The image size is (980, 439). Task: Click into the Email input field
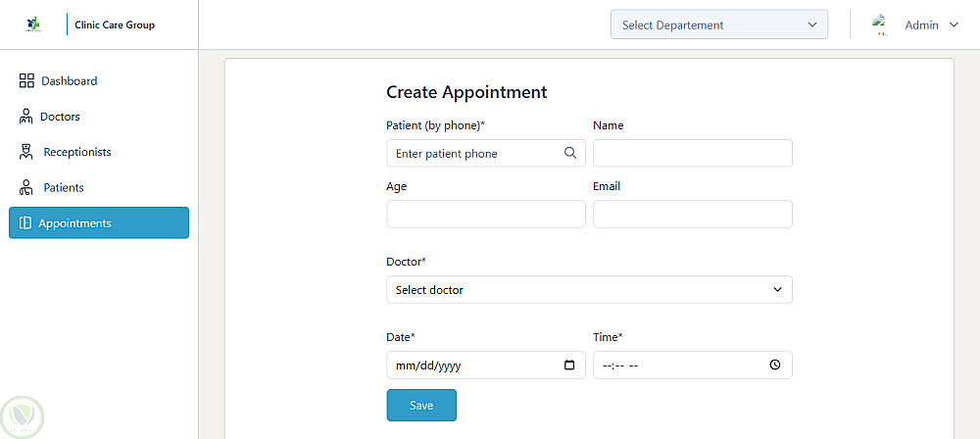coord(692,215)
